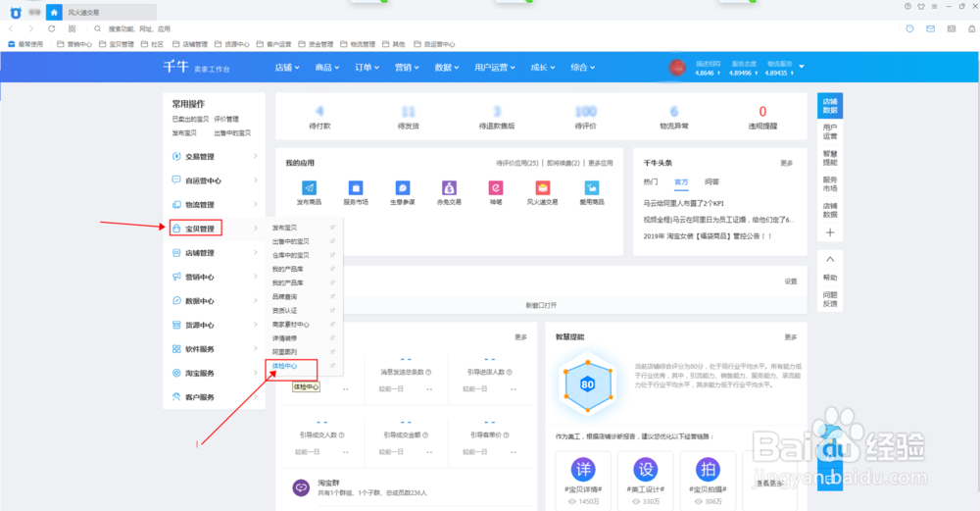The height and width of the screenshot is (511, 980).
Task: Pin the 详情装修 submenu entry
Action: point(332,337)
